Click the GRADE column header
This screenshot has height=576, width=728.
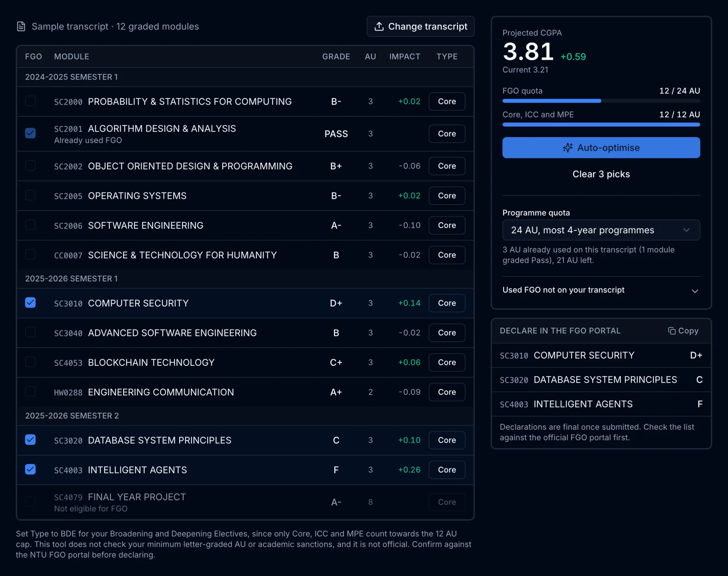coord(336,57)
